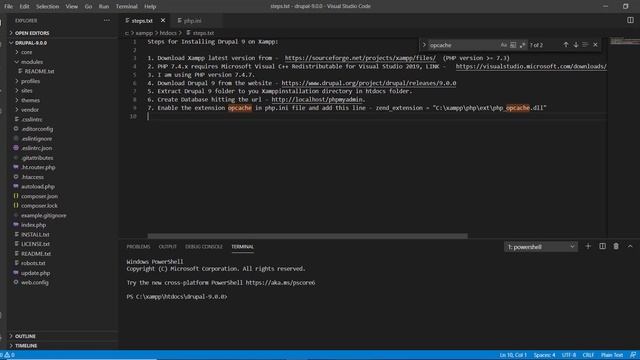Close the find widget
The height and width of the screenshot is (360, 640).
[595, 45]
